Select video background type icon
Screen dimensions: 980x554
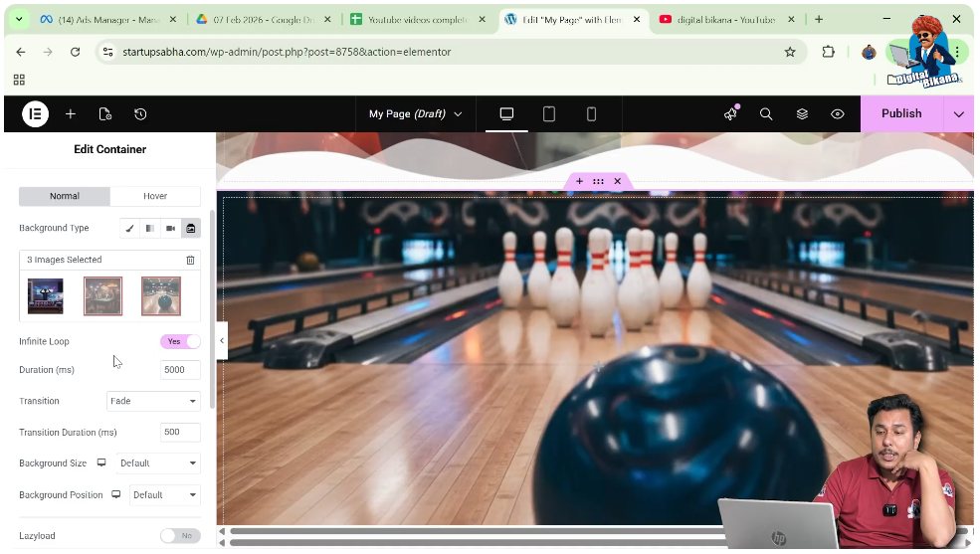coord(171,229)
